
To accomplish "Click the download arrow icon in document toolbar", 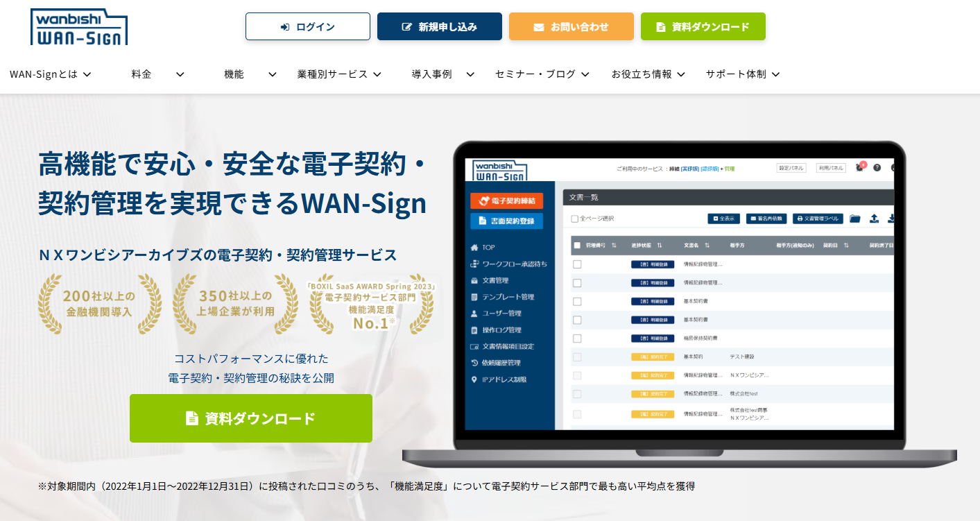I will (891, 219).
